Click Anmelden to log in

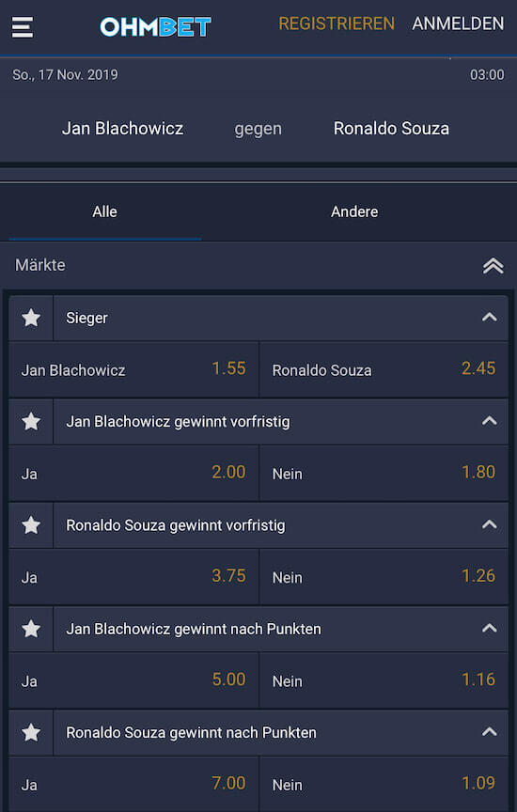(x=458, y=23)
